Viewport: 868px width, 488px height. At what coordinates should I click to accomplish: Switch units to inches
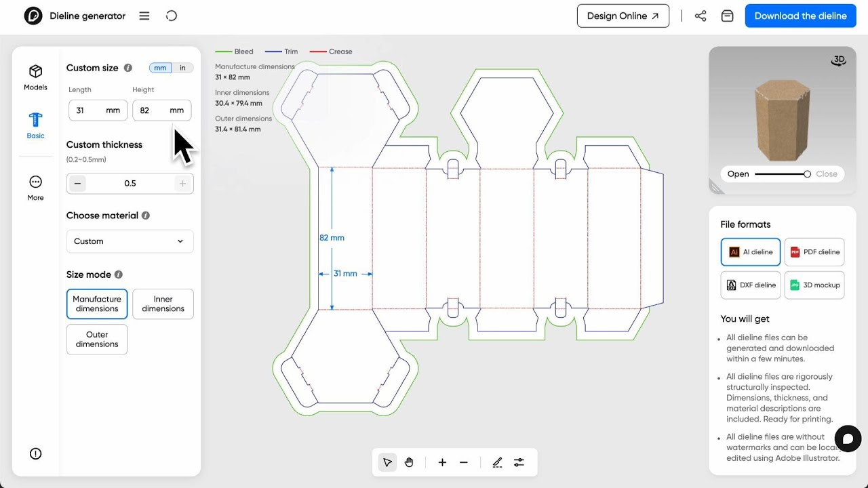pos(182,68)
